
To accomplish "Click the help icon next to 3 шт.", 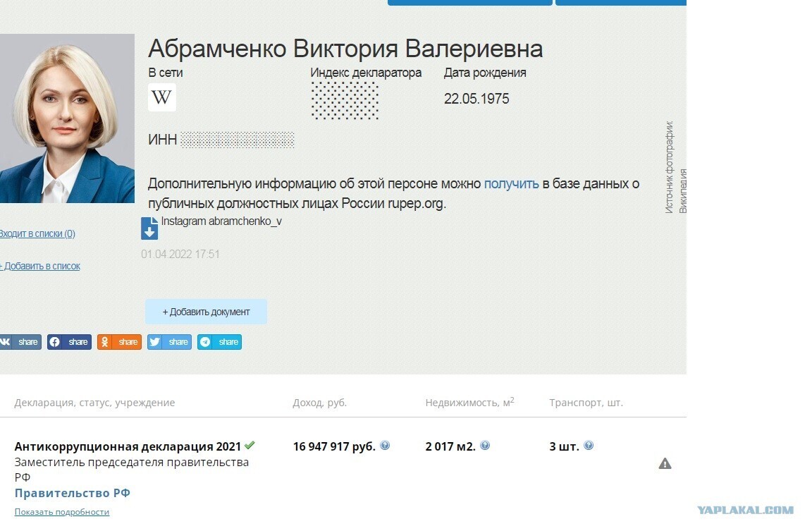I will [589, 446].
